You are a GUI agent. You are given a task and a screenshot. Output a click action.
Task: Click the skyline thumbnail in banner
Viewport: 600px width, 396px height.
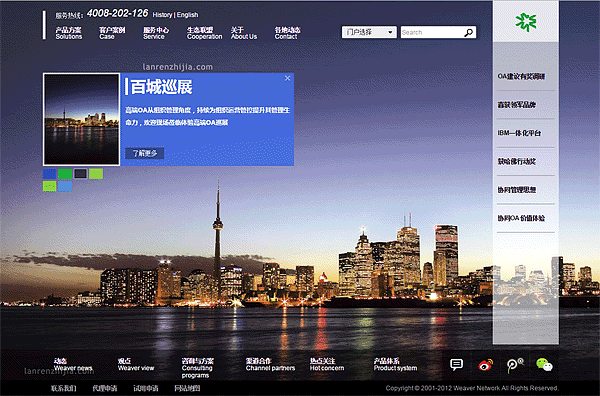click(82, 119)
